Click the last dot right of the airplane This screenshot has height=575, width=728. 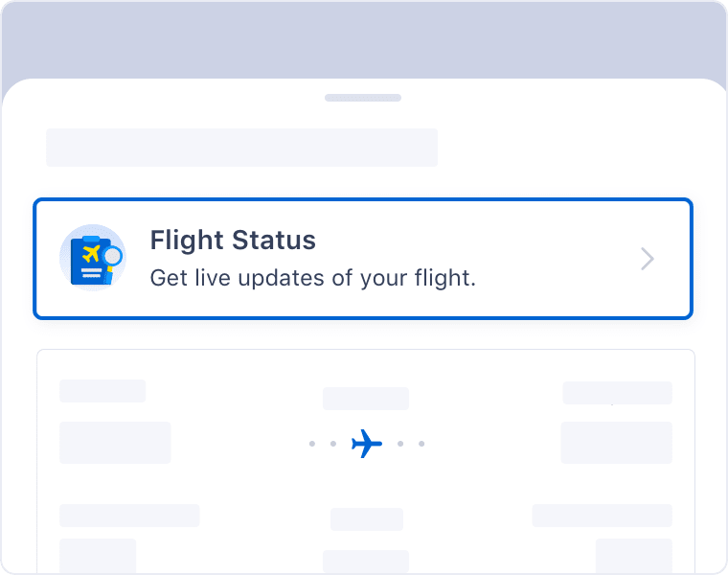click(x=421, y=444)
